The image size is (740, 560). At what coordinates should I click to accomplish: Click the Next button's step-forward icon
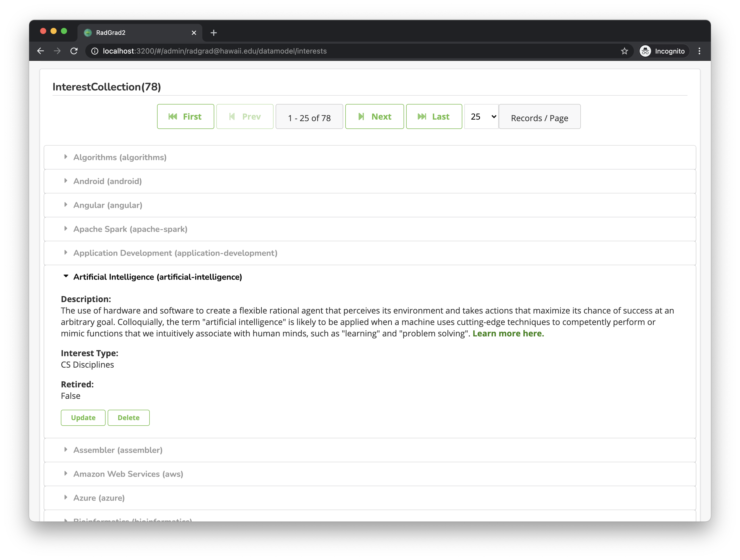(x=361, y=116)
